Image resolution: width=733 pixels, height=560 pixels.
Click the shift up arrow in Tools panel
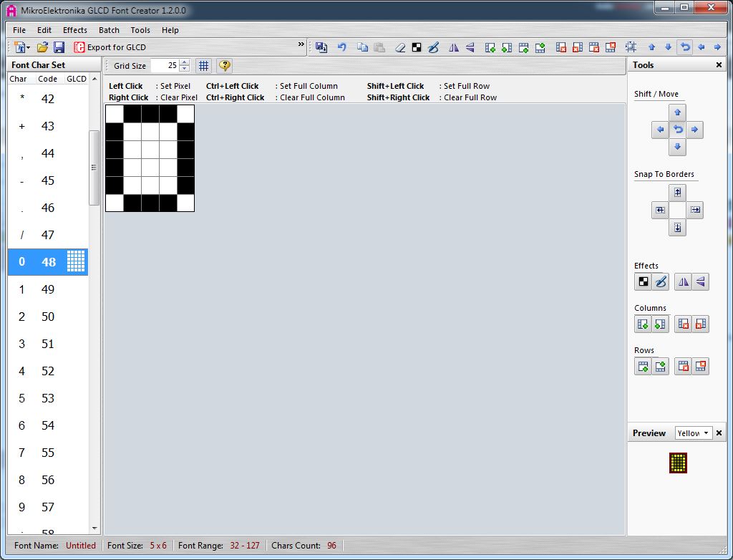678,112
